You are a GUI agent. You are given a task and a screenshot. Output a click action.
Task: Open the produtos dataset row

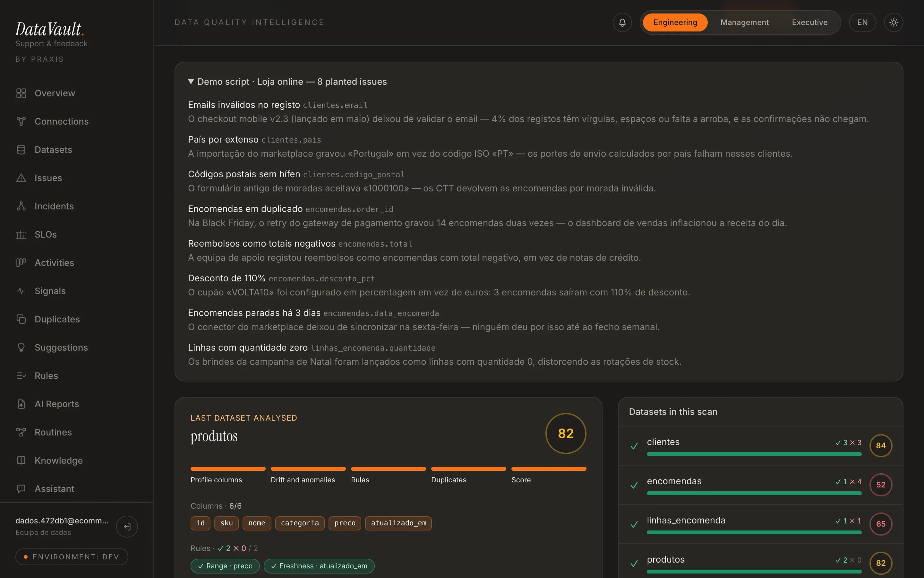760,561
